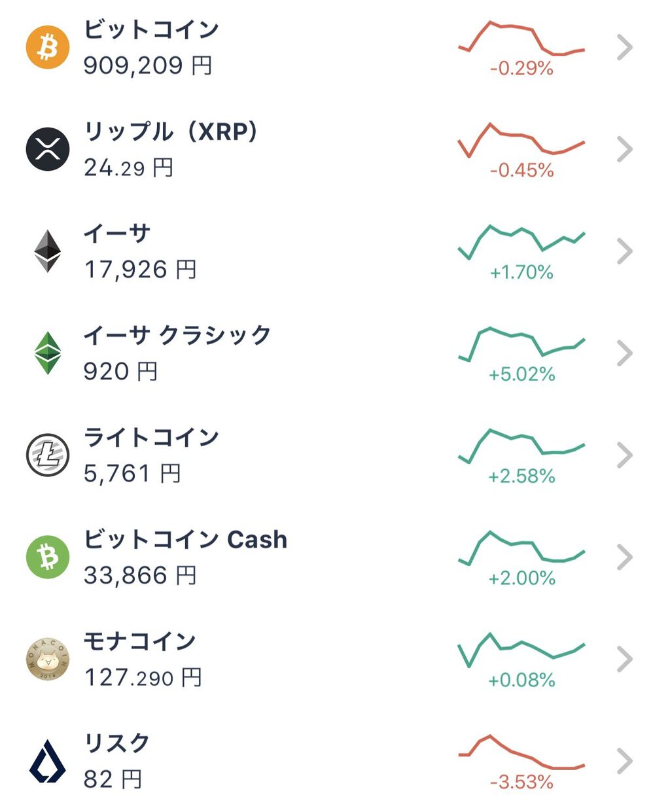This screenshot has height=812, width=670.
Task: Select the ライトコイン name label
Action: 151,437
